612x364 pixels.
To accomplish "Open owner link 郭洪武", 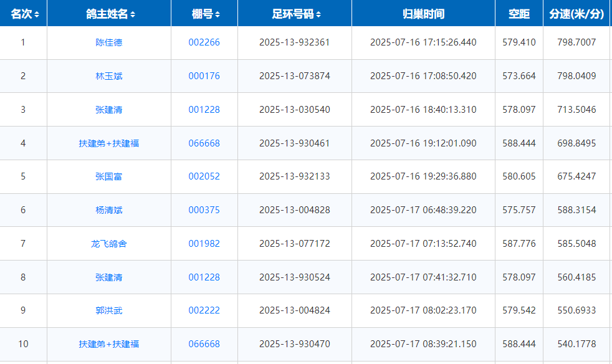I will [109, 310].
